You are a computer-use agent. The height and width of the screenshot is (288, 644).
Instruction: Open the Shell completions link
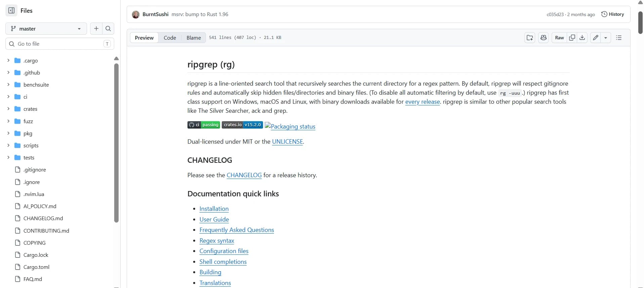tap(223, 262)
